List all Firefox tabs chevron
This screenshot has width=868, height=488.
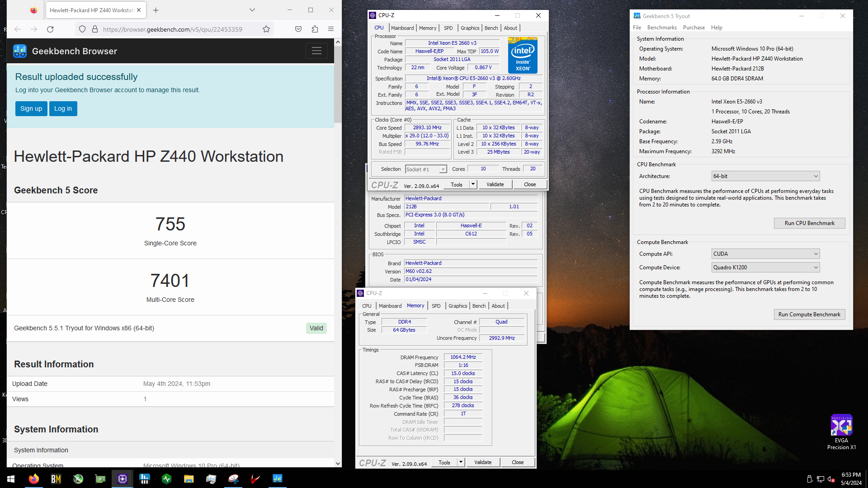[252, 10]
